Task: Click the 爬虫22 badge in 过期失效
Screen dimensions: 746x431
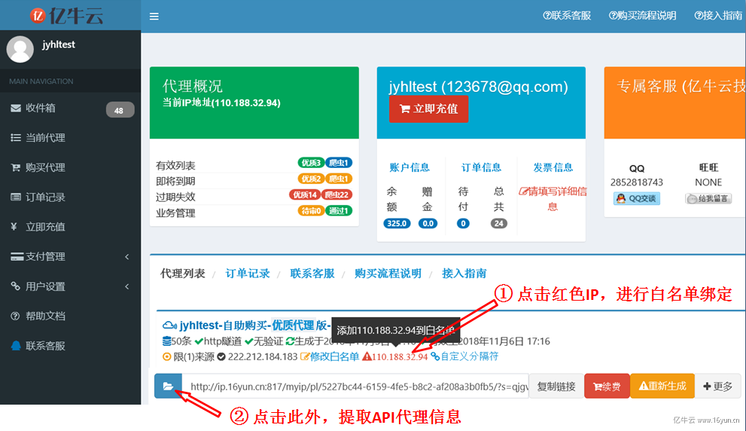Action: click(x=337, y=195)
